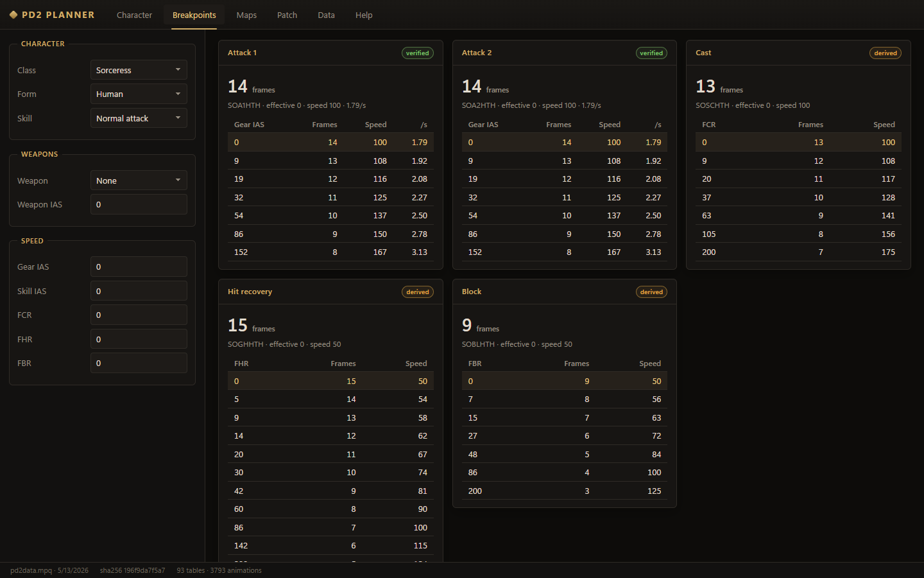Click the verified badge on Attack 1
The image size is (924, 578).
click(x=418, y=53)
